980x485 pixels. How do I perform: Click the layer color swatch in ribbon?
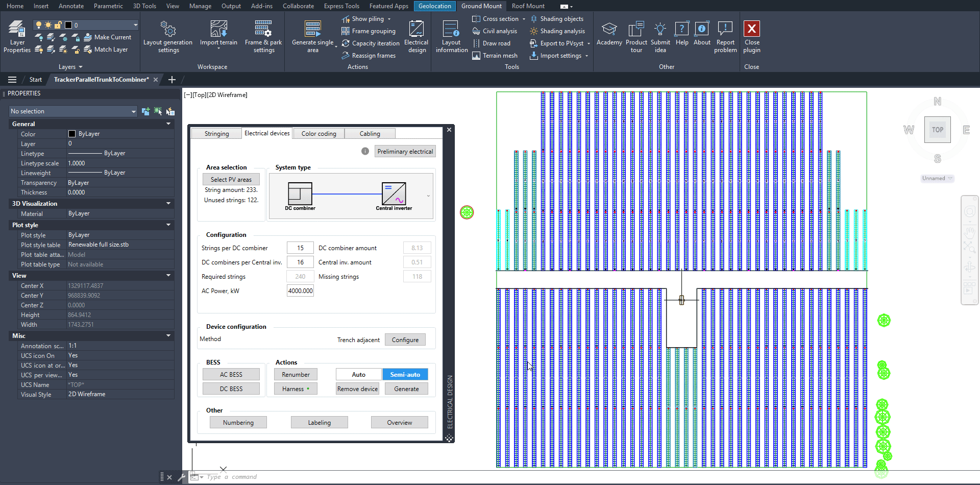pos(68,25)
